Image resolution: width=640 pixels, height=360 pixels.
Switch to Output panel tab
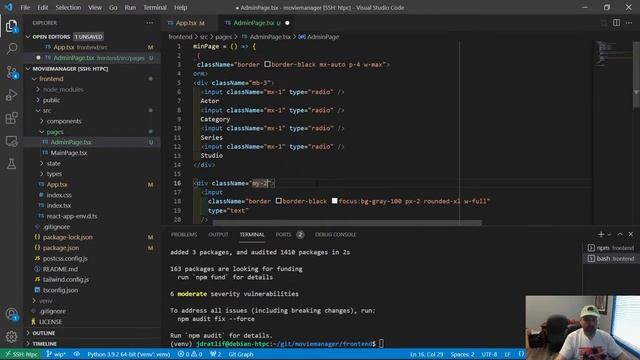(x=218, y=234)
